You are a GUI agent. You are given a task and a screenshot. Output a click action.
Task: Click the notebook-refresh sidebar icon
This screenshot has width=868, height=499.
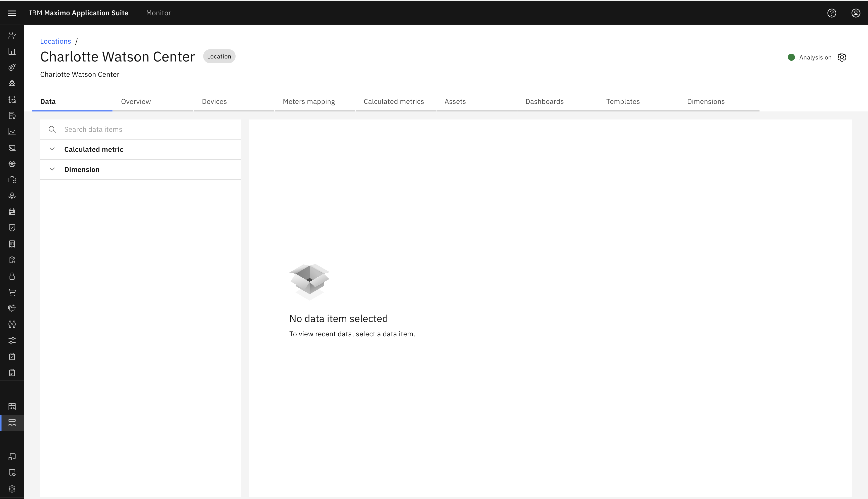pyautogui.click(x=12, y=99)
